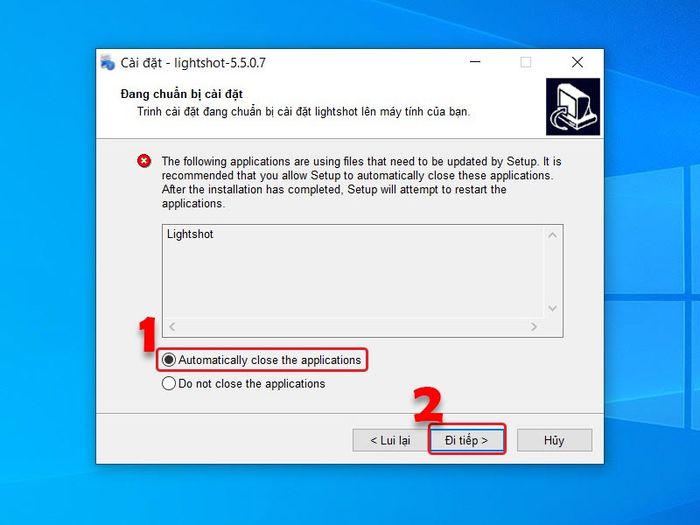Click the list's left scroll arrow

click(172, 327)
